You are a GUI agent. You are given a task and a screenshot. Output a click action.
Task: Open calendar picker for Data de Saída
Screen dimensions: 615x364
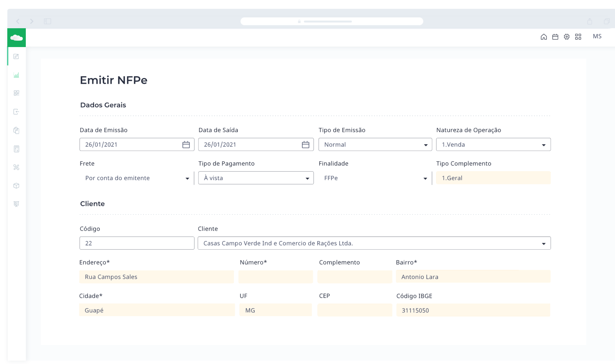tap(305, 145)
